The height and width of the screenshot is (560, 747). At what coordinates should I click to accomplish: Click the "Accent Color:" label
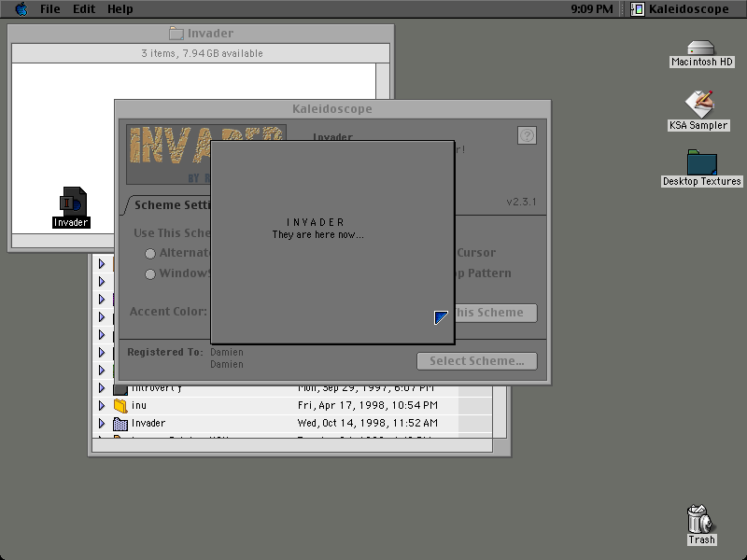168,312
